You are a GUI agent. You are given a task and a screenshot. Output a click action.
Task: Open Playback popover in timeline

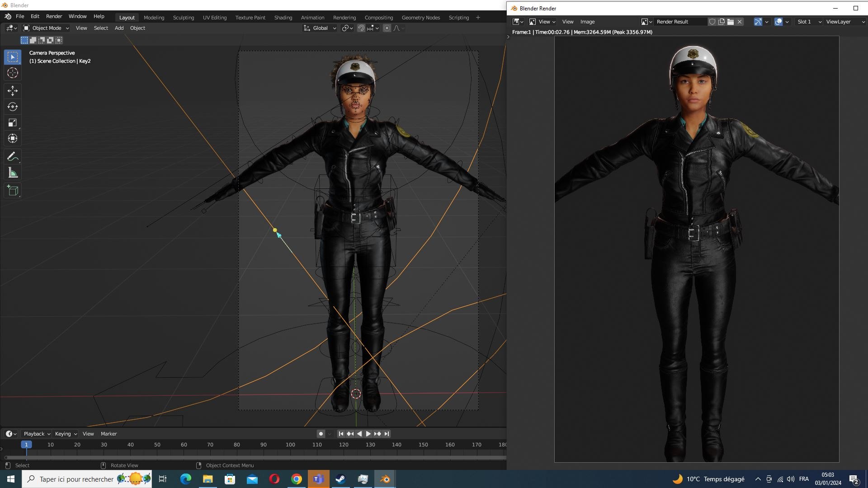tap(37, 434)
